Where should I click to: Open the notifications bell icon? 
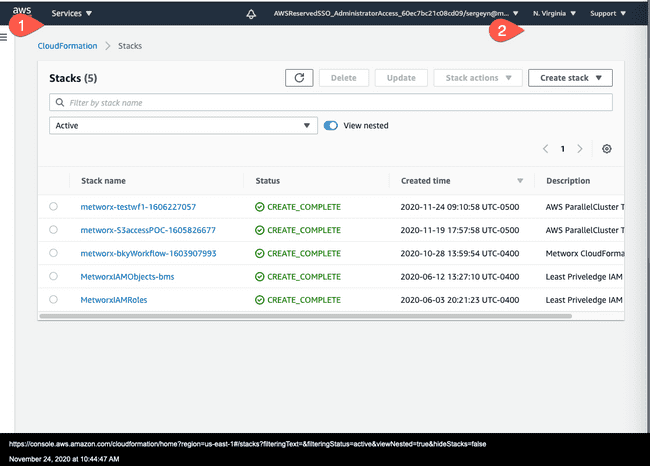251,14
